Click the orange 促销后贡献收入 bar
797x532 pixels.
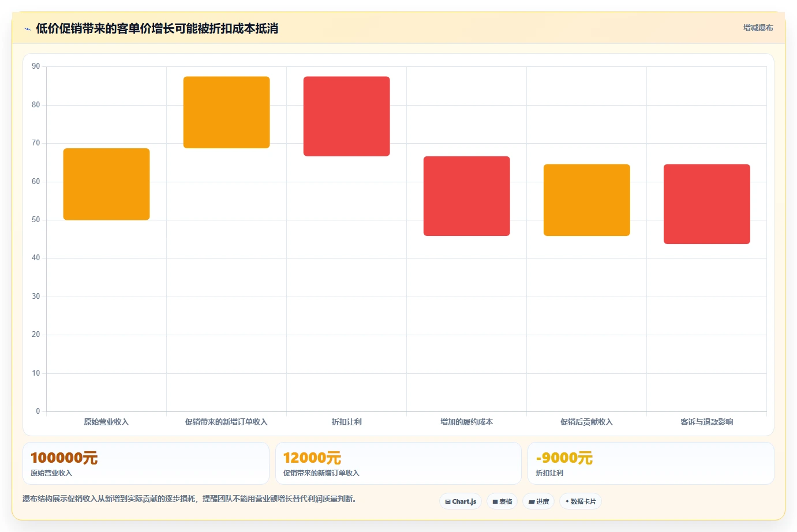586,200
